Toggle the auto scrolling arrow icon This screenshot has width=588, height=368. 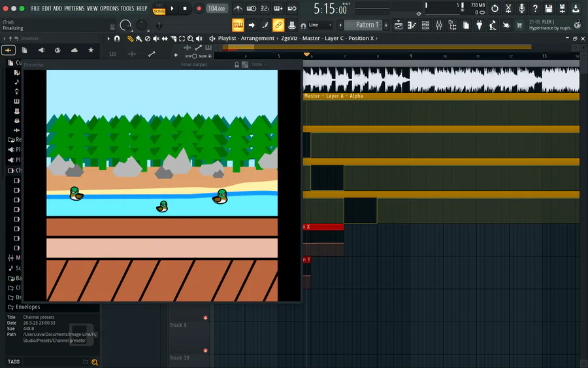coord(252,25)
